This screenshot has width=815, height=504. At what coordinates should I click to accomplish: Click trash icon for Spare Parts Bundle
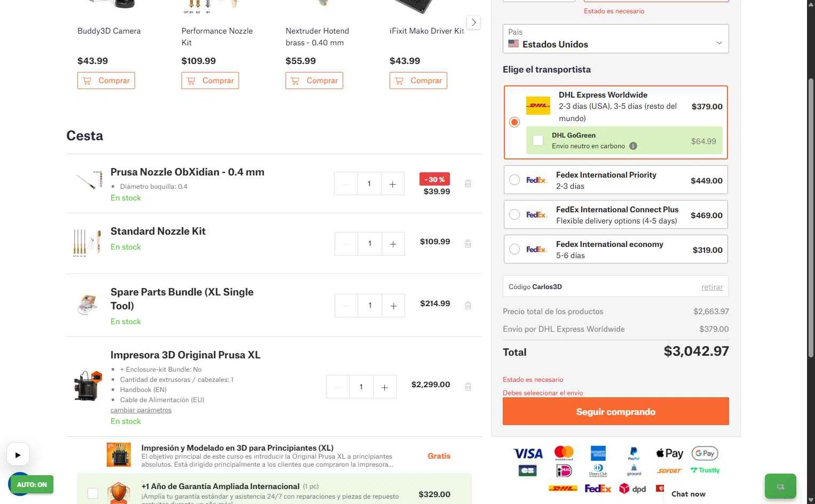[468, 306]
